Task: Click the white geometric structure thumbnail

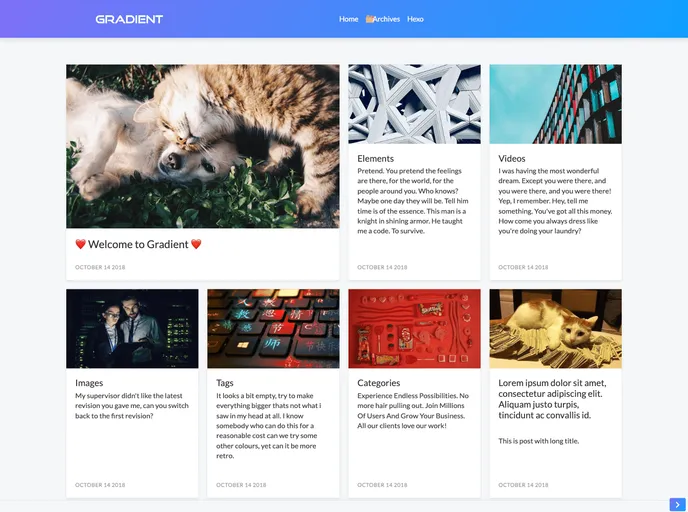Action: [x=414, y=104]
